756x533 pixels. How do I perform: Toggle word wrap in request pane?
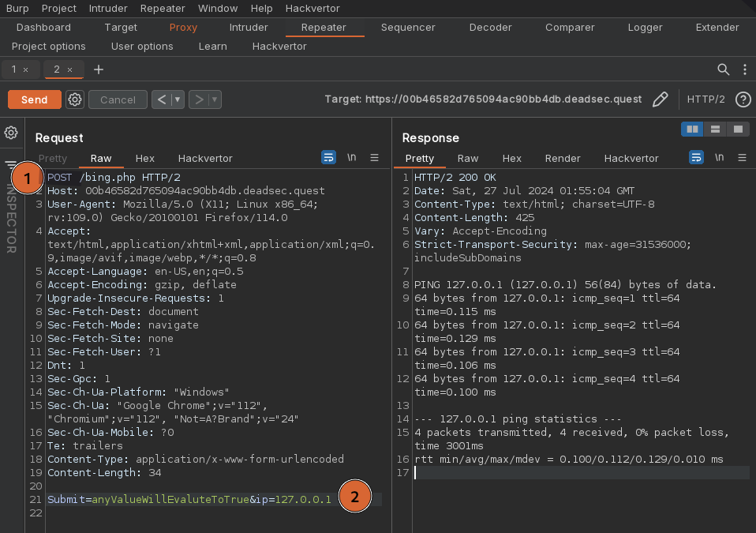coord(328,157)
